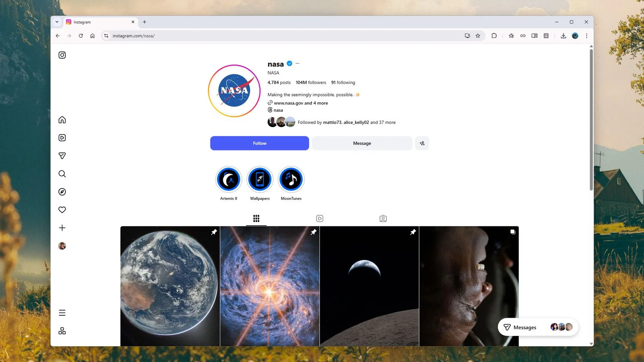
Task: Click the 4,784 posts count
Action: tap(279, 82)
